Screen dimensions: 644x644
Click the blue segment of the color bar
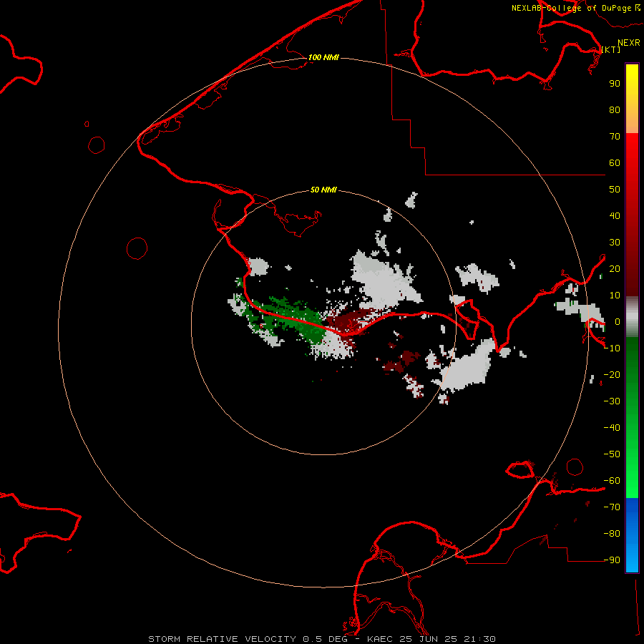coord(632,535)
